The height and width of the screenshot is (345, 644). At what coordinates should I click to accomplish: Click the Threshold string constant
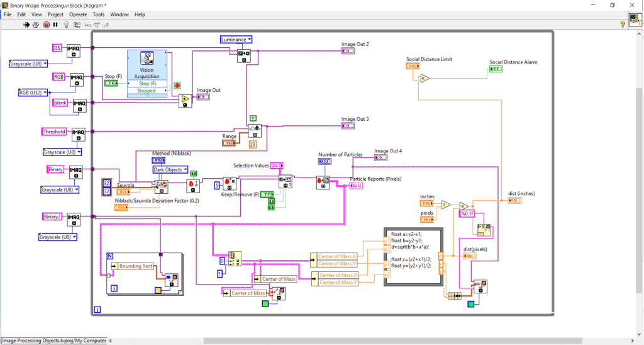point(54,132)
